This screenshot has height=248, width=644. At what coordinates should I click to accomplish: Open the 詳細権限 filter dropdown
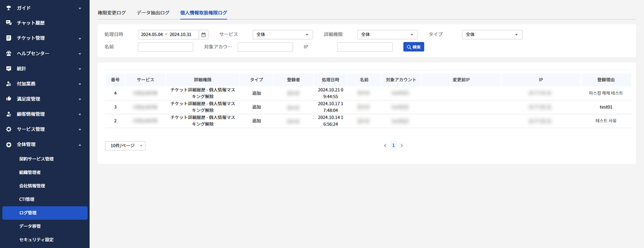[x=387, y=35]
